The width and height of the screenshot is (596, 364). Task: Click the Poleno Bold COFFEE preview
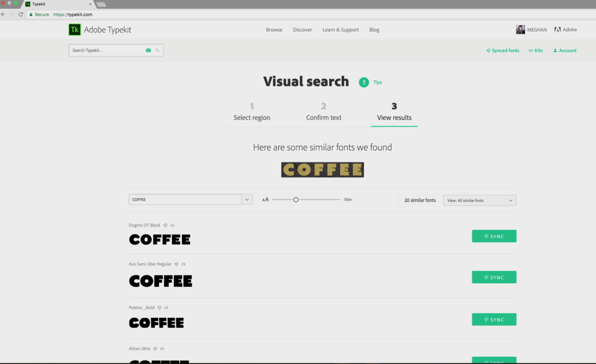157,323
